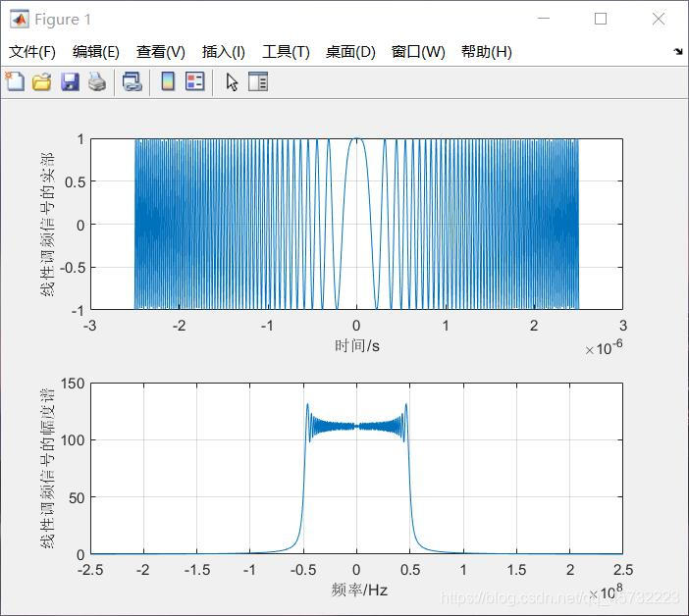The width and height of the screenshot is (689, 616).
Task: Close the Figure 1 window
Action: pyautogui.click(x=659, y=19)
